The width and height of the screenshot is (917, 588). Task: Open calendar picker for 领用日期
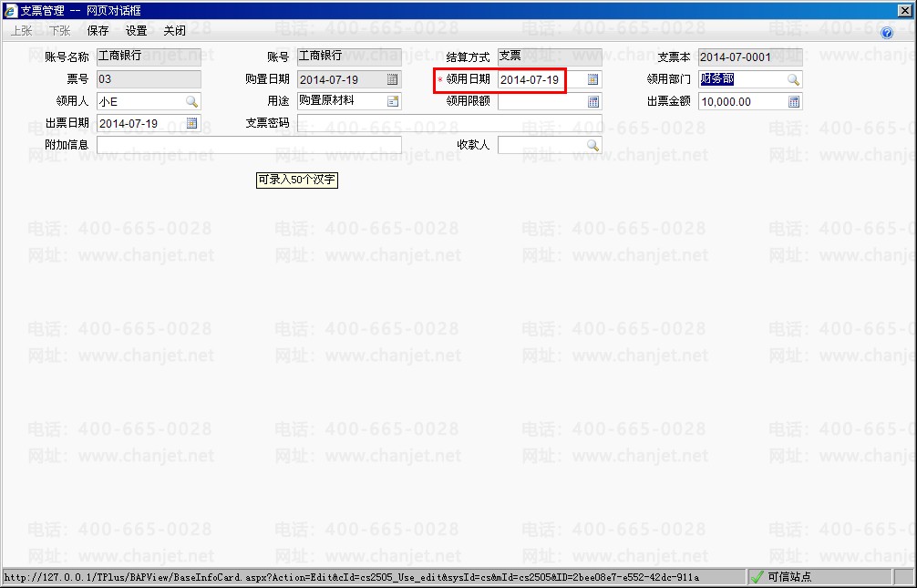[x=592, y=79]
